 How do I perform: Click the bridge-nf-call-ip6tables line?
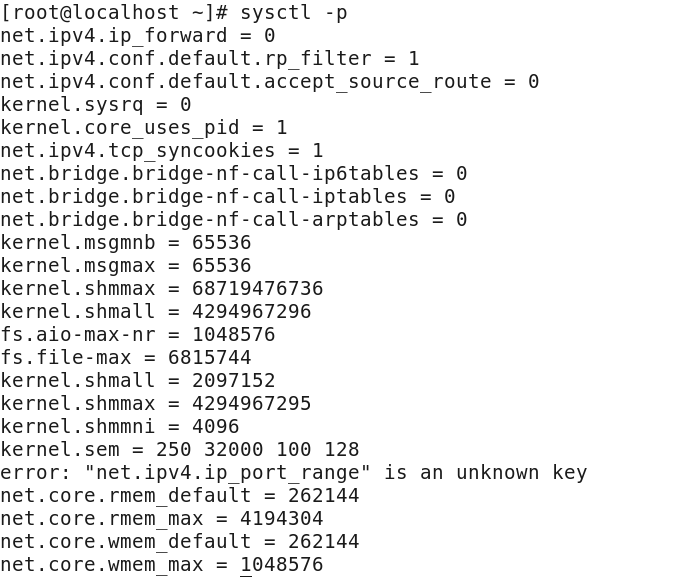234,174
